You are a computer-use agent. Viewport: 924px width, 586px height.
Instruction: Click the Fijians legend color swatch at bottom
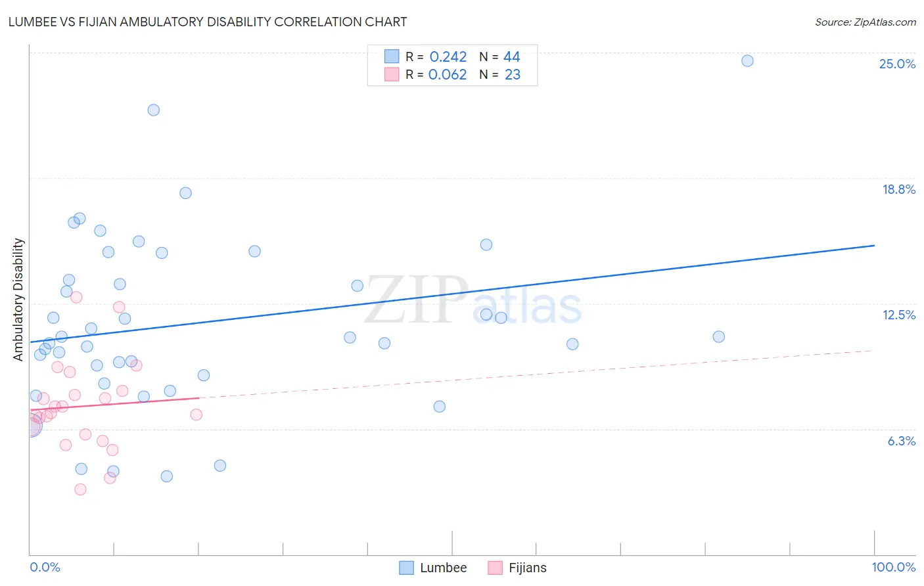(495, 568)
